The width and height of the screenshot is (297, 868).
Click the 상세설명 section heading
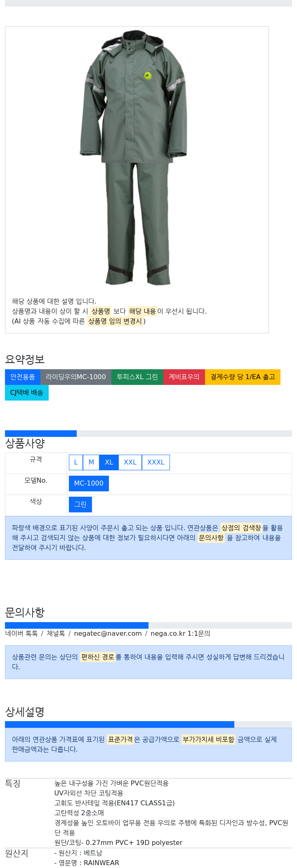point(25,712)
